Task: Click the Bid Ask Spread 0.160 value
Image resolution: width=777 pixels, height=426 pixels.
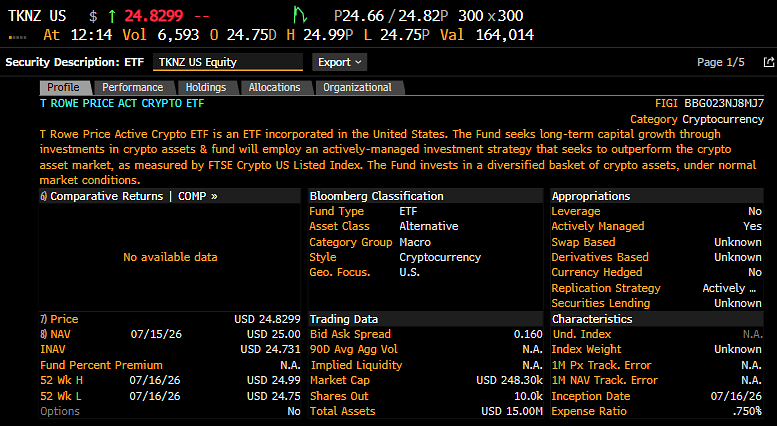Action: (x=528, y=334)
